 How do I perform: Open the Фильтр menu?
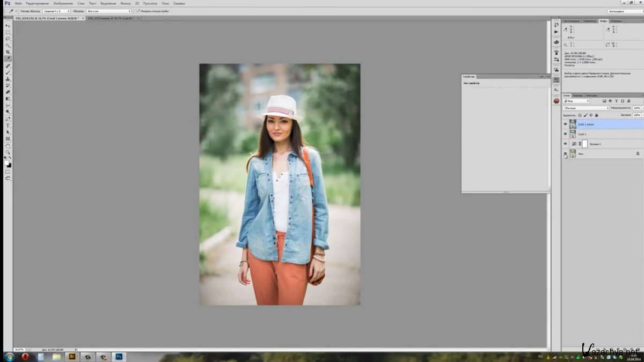tap(126, 3)
